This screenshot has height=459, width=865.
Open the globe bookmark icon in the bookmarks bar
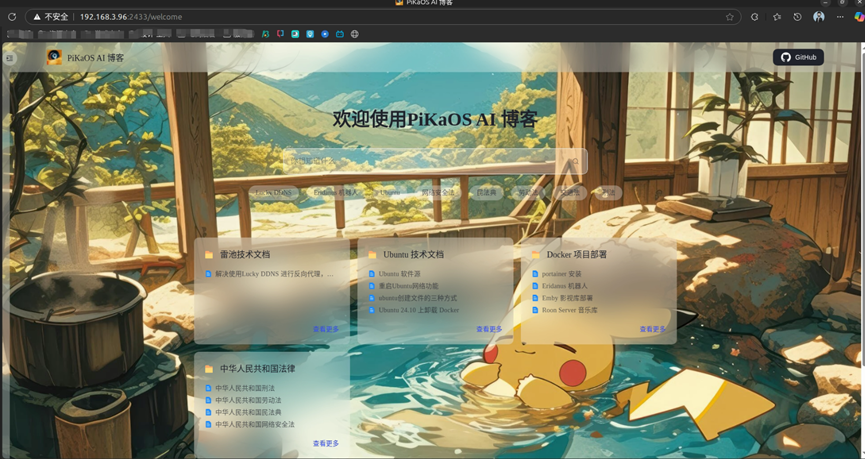tap(355, 34)
